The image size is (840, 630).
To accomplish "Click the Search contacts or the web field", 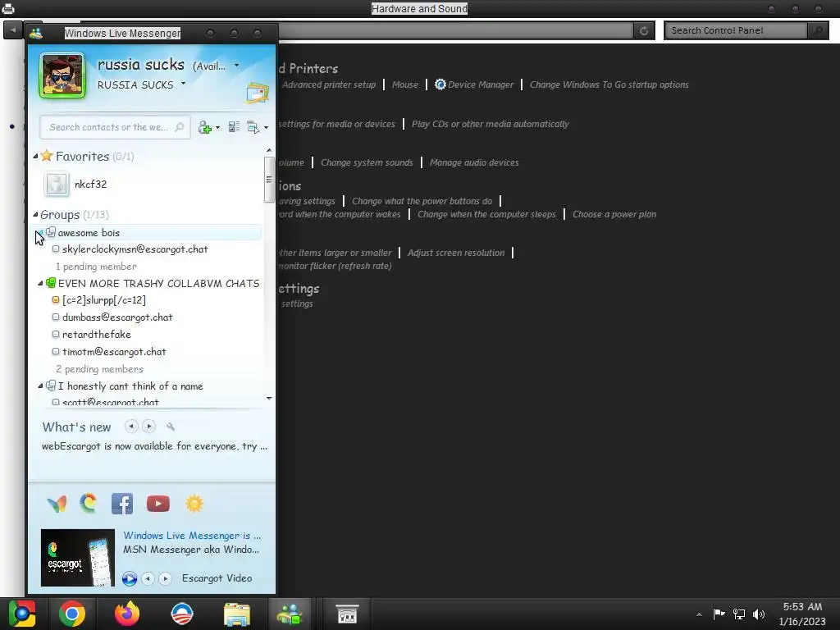I will [x=115, y=127].
